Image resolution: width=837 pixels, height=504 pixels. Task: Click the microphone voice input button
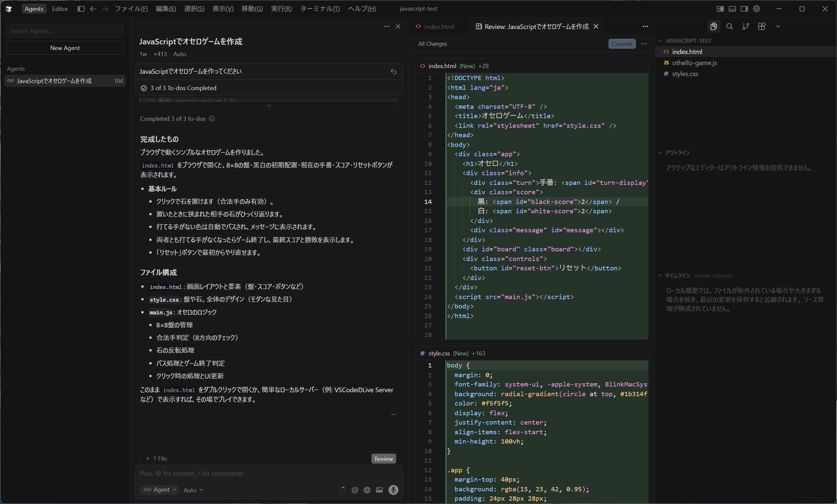pos(393,490)
